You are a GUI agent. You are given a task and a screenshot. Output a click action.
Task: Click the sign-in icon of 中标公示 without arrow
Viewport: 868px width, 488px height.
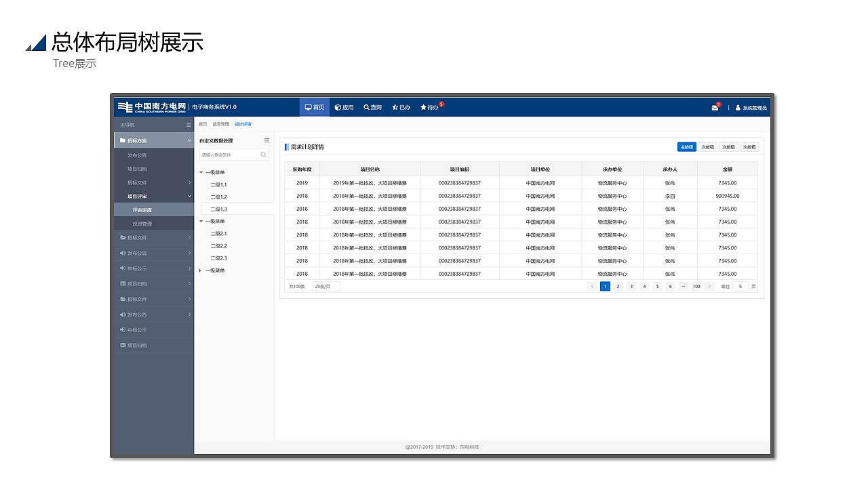[122, 330]
